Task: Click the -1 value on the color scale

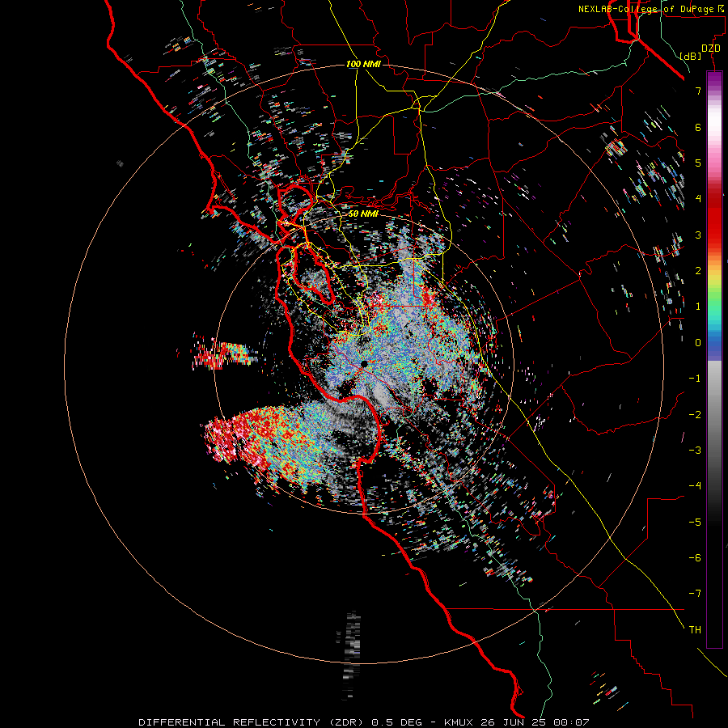Action: point(695,379)
